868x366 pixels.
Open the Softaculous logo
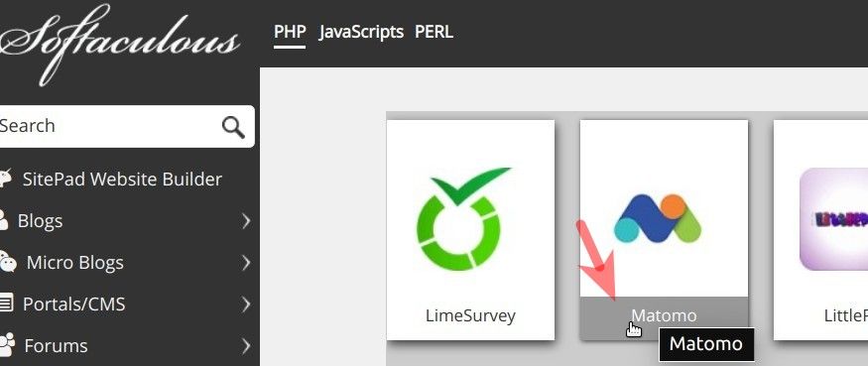click(120, 45)
